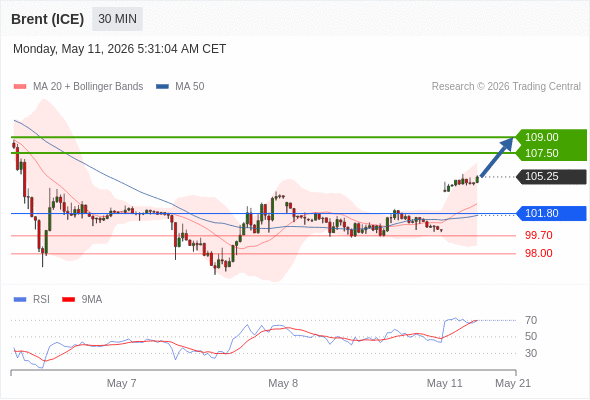Click the 30 MIN timeframe badge

pyautogui.click(x=117, y=19)
